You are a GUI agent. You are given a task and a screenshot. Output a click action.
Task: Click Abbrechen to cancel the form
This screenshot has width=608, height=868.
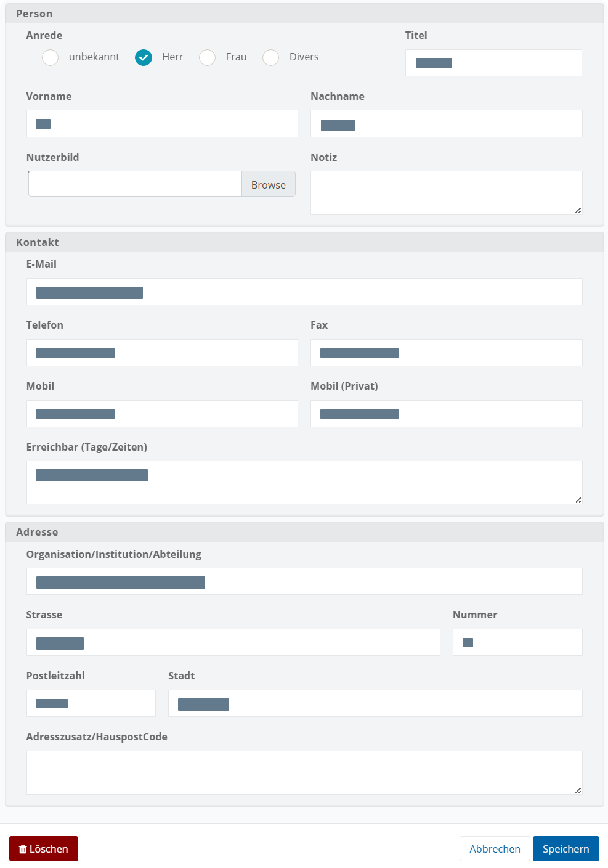tap(495, 848)
